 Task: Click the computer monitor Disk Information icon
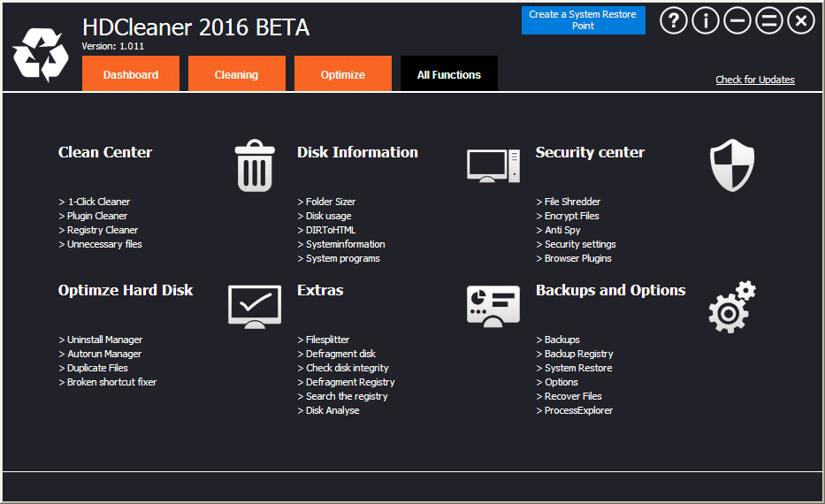493,165
